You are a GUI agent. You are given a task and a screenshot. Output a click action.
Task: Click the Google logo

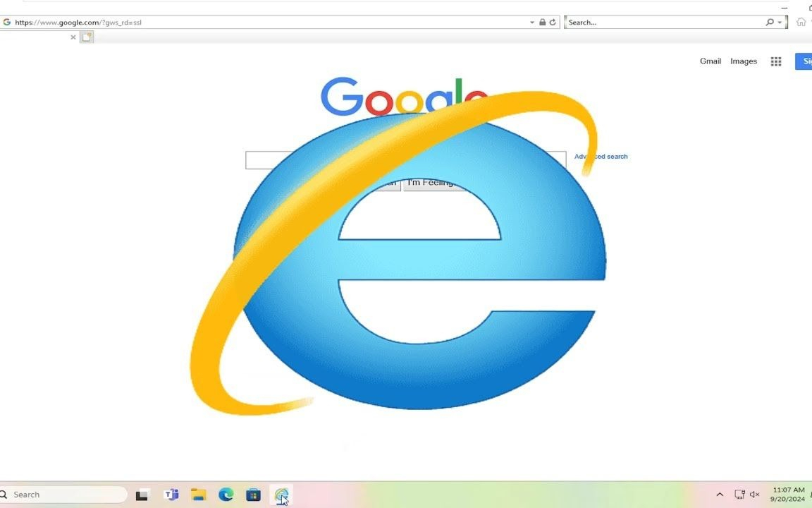coord(404,97)
